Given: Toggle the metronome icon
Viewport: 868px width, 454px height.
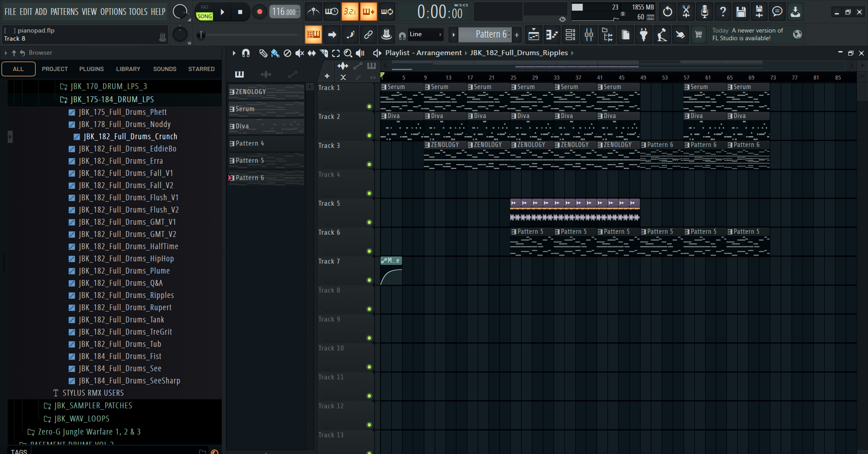Looking at the screenshot, I should pos(313,12).
